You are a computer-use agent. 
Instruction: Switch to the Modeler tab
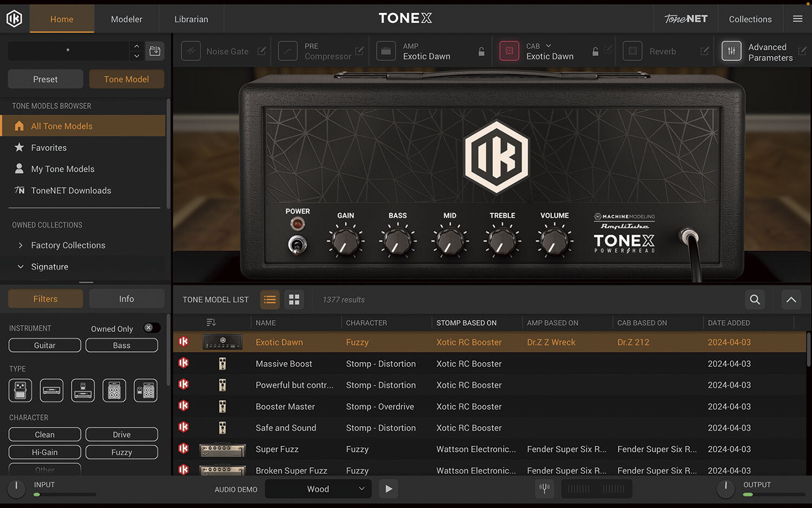pos(127,19)
